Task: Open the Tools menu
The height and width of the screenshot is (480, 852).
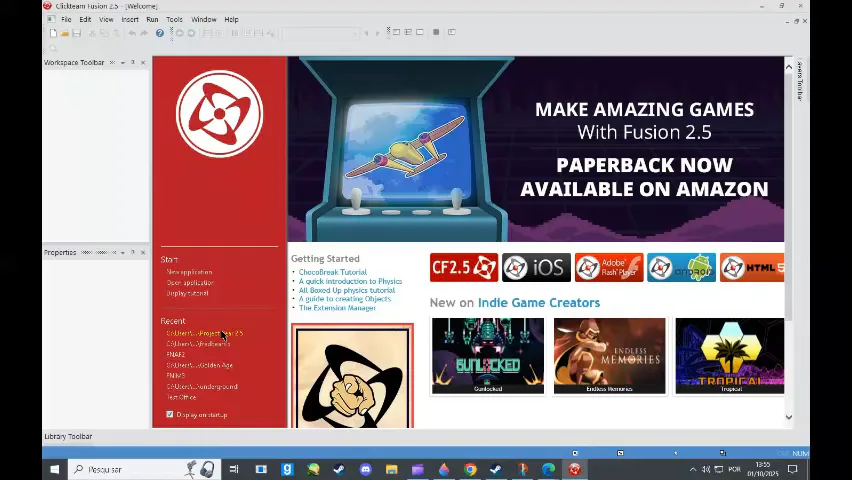Action: click(x=174, y=20)
